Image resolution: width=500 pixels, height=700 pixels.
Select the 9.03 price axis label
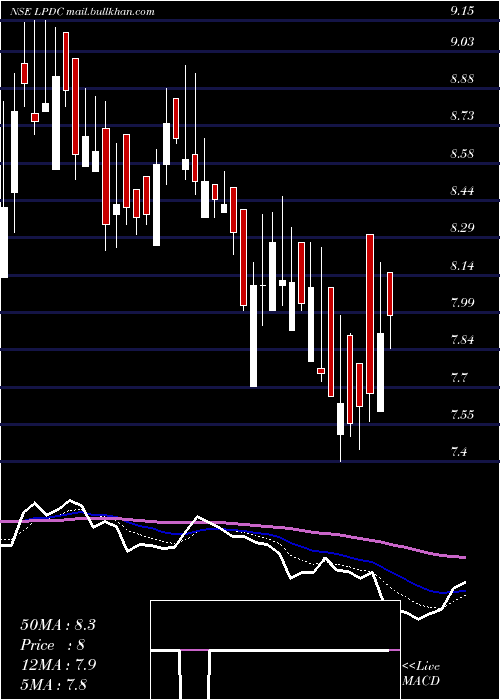click(462, 42)
